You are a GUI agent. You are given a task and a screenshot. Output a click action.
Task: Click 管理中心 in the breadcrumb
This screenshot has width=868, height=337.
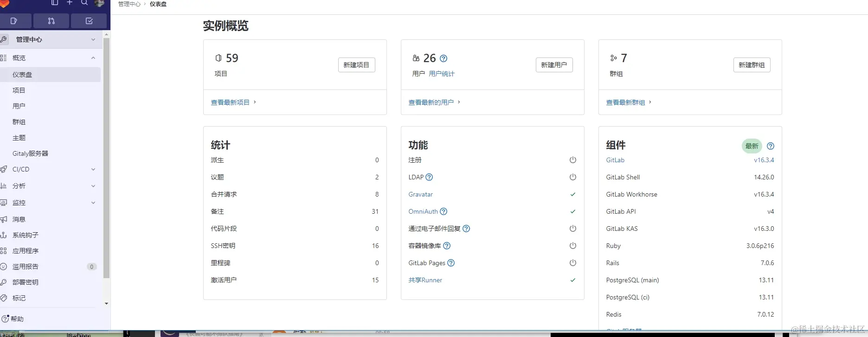(129, 4)
